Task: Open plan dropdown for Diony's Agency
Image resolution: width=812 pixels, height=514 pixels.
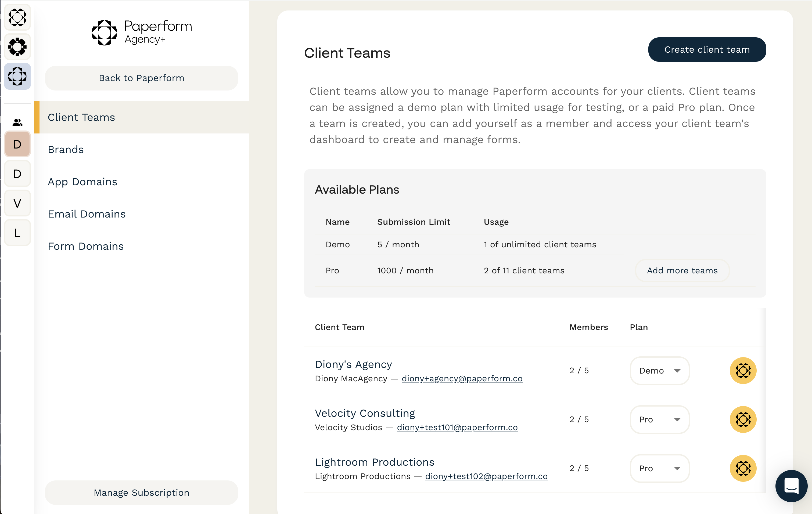Action: (x=659, y=370)
